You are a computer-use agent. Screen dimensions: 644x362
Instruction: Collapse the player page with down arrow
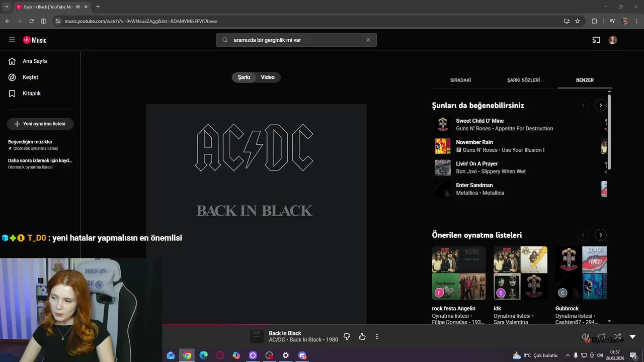click(x=633, y=336)
